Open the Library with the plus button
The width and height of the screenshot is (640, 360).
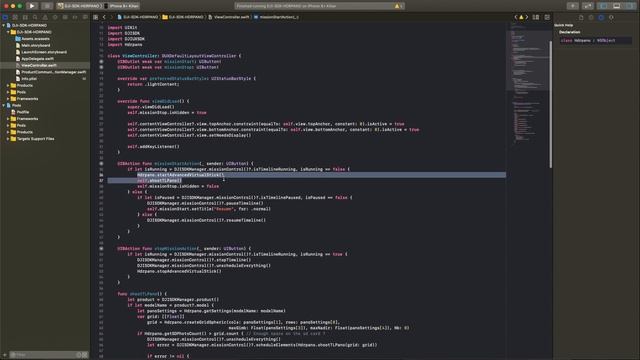point(573,6)
